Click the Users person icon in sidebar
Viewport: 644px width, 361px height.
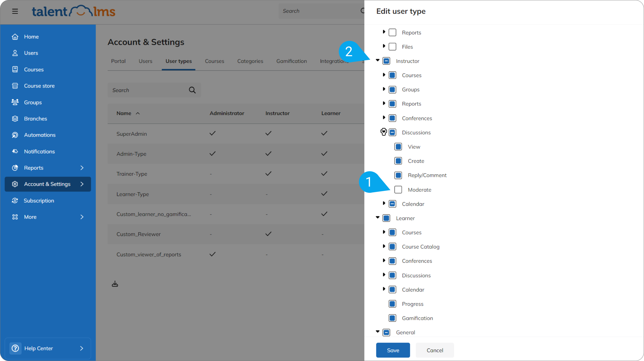click(15, 53)
